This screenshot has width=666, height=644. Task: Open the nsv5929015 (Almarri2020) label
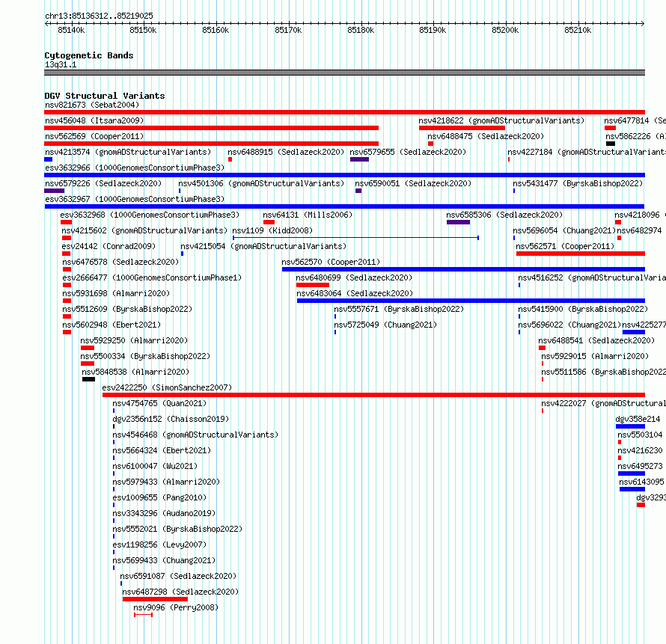pyautogui.click(x=595, y=356)
